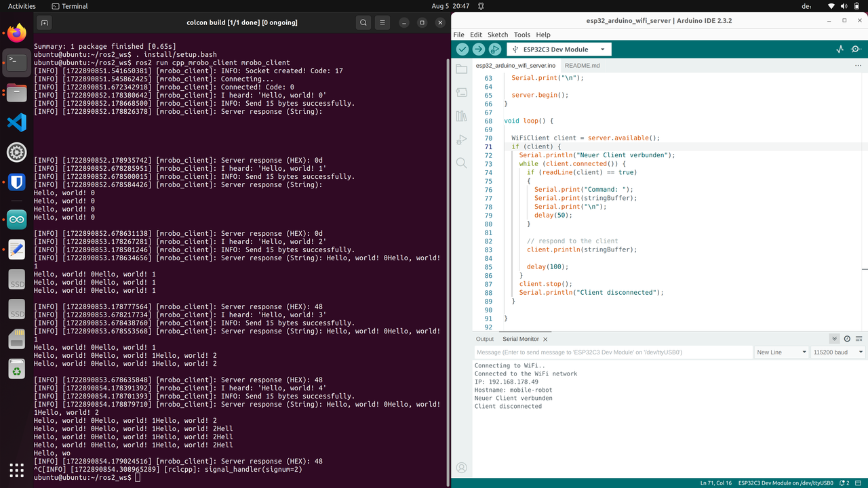Click the account profile icon in Arduino sidebar
868x488 pixels.
tap(462, 468)
